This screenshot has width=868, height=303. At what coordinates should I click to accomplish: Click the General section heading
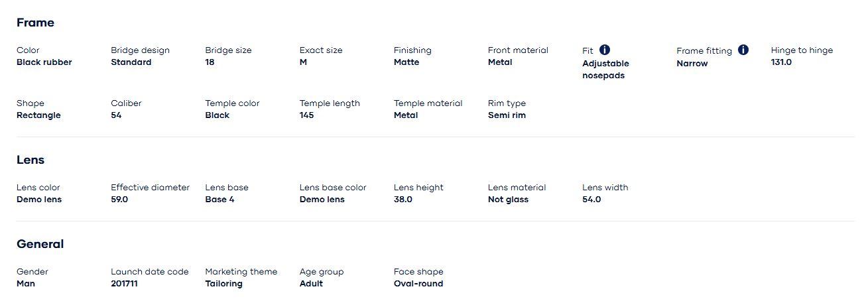(x=40, y=244)
